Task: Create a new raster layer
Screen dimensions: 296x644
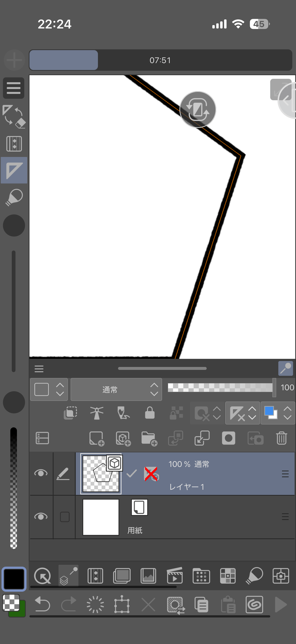Action: (x=97, y=438)
